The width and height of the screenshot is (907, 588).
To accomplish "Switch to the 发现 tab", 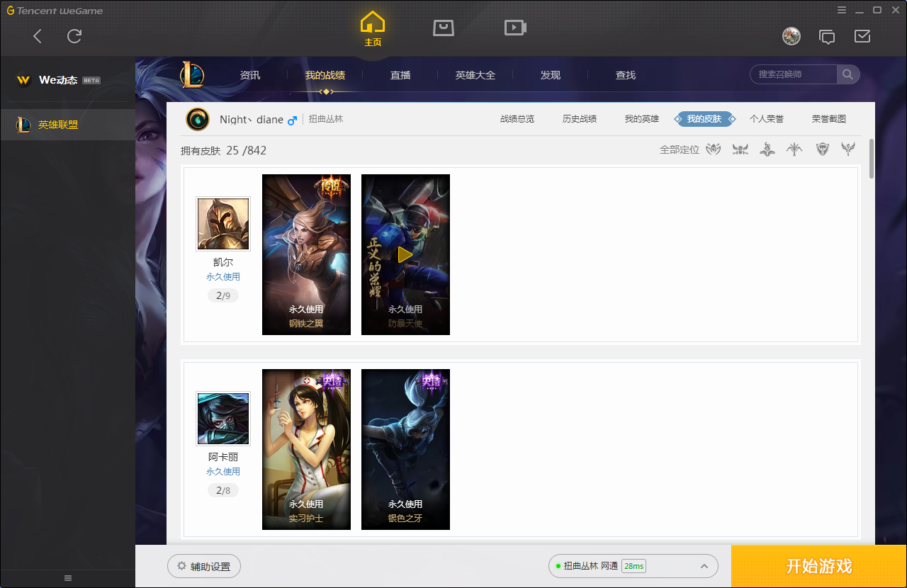I will 551,75.
